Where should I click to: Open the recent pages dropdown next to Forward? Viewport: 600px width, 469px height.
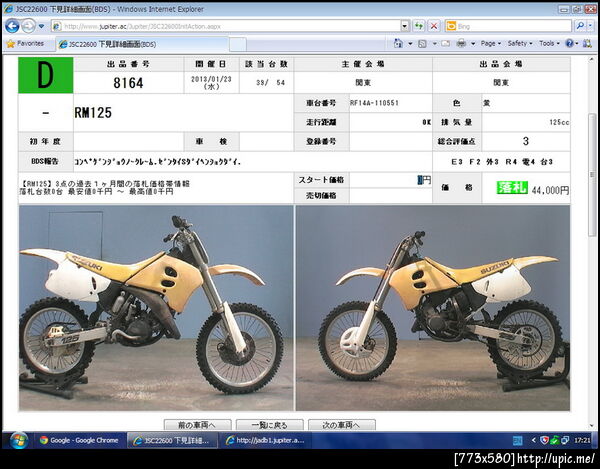click(41, 26)
